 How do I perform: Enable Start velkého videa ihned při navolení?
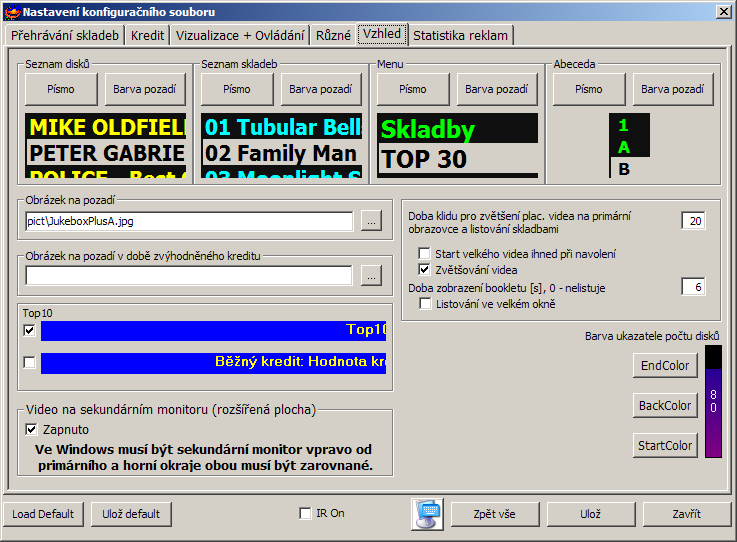pyautogui.click(x=424, y=253)
